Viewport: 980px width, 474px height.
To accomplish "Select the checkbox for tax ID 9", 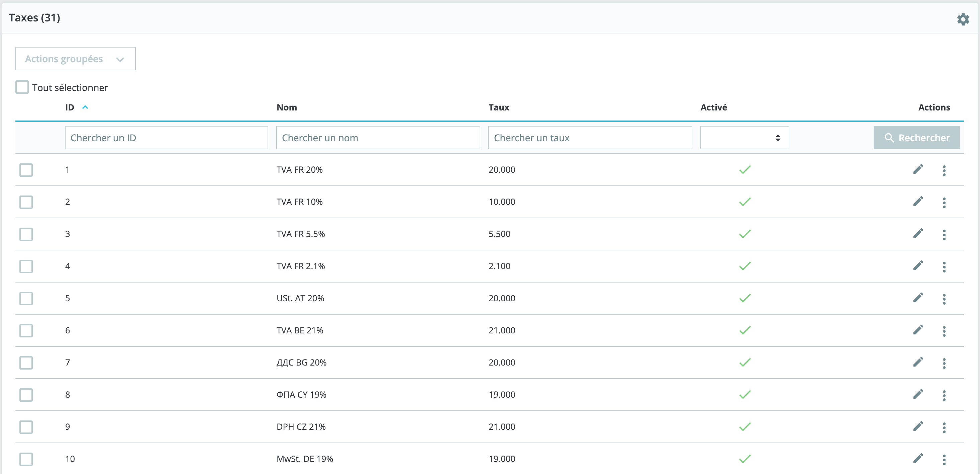I will coord(26,427).
